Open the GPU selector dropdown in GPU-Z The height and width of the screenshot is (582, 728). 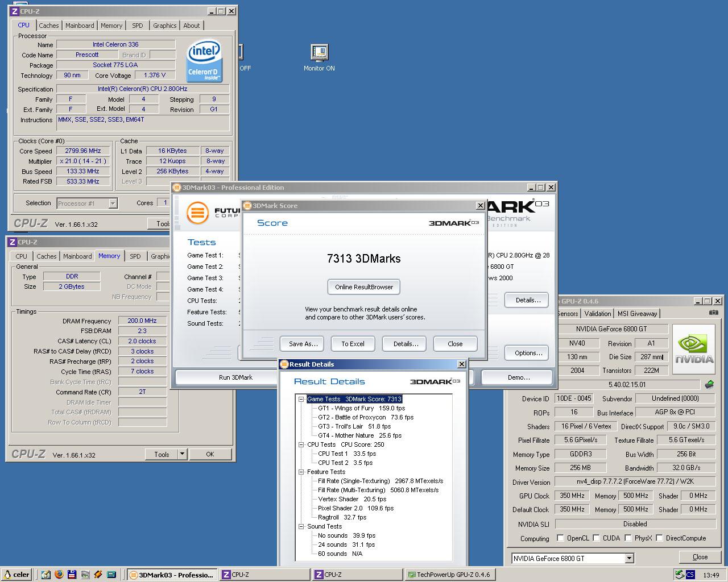click(629, 558)
